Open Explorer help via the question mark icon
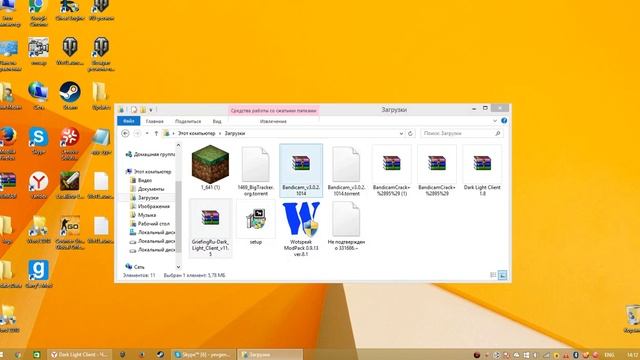 point(504,121)
